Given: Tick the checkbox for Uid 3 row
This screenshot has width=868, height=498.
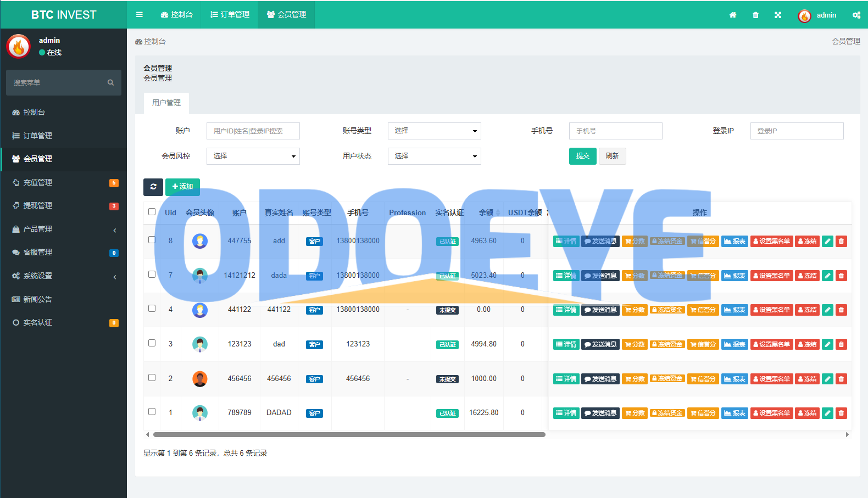Looking at the screenshot, I should [x=152, y=343].
